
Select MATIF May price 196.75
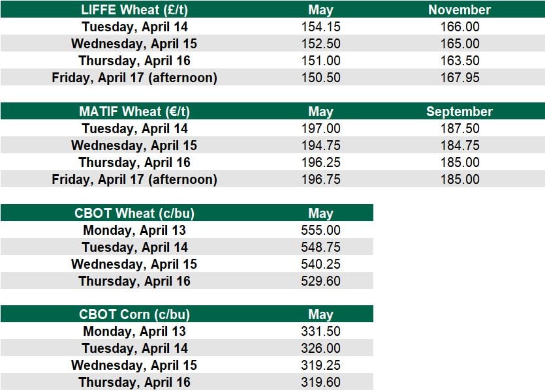(x=320, y=179)
